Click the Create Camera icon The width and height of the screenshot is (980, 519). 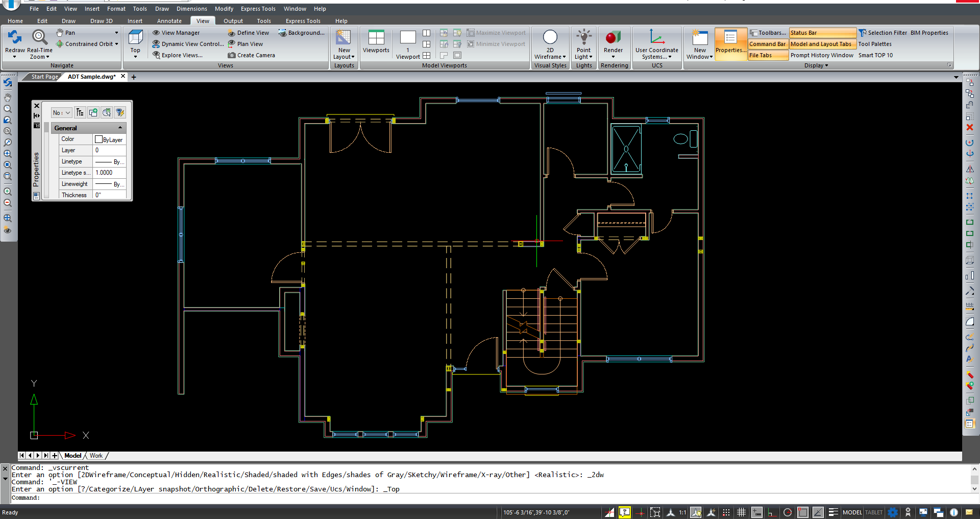click(x=232, y=55)
